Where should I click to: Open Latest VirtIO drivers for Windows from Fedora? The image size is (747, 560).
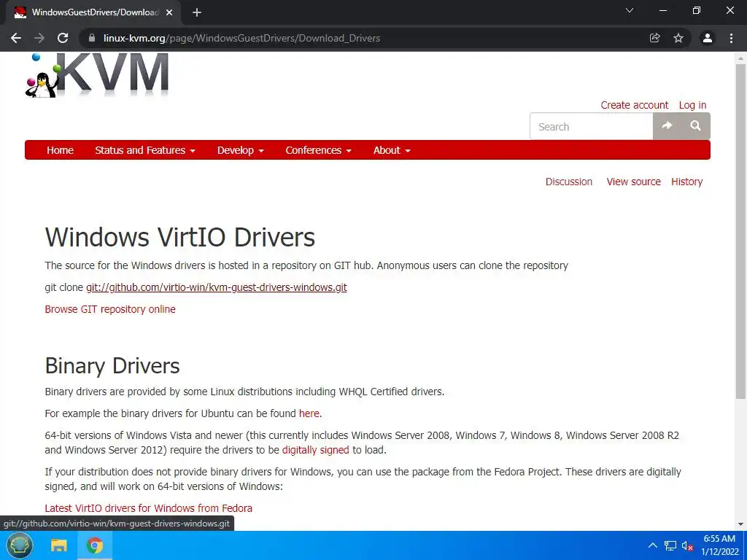[149, 508]
